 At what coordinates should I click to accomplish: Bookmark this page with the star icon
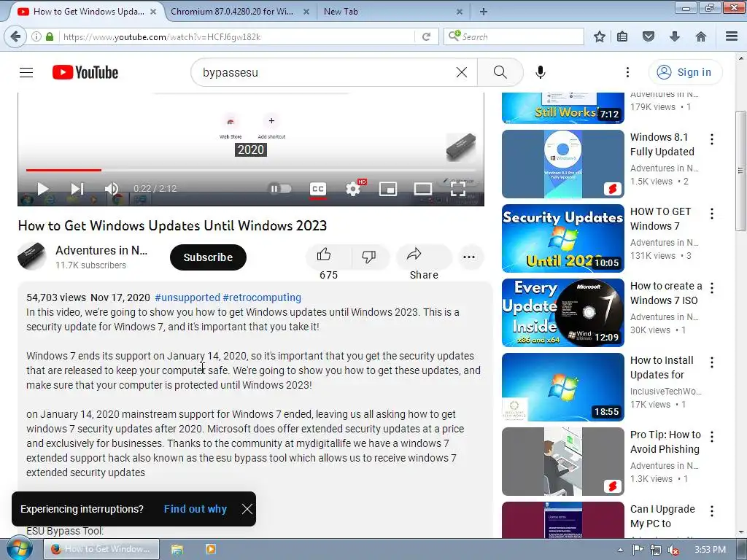click(600, 36)
